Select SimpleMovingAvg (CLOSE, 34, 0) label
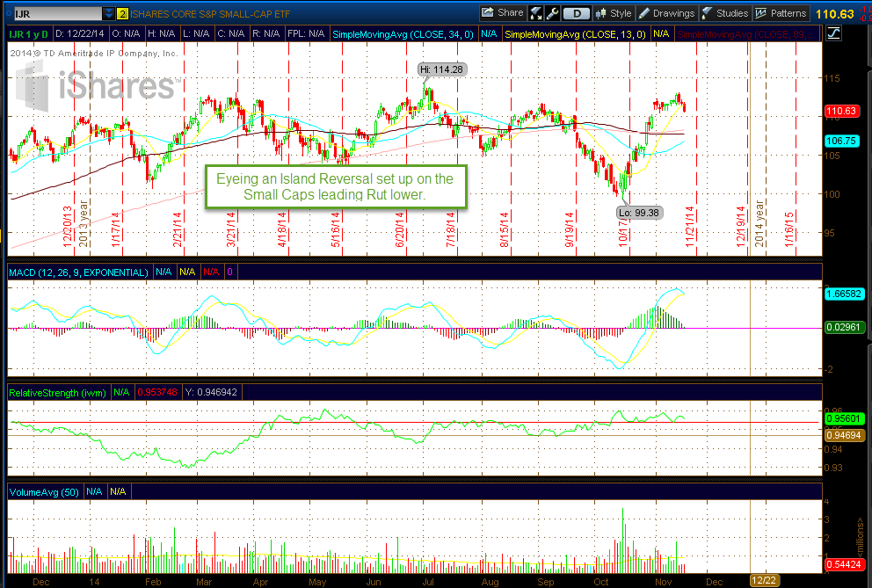The image size is (872, 588). tap(403, 34)
